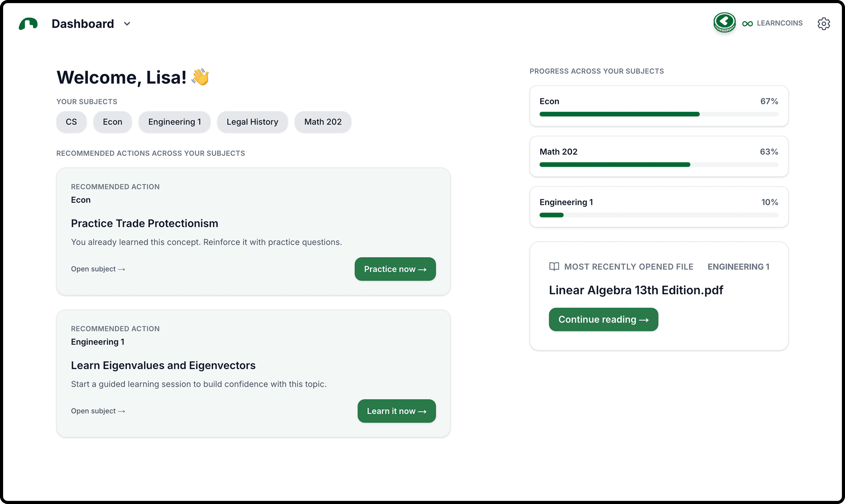Click the green app logo
Screen dimensions: 845x504
tap(29, 23)
